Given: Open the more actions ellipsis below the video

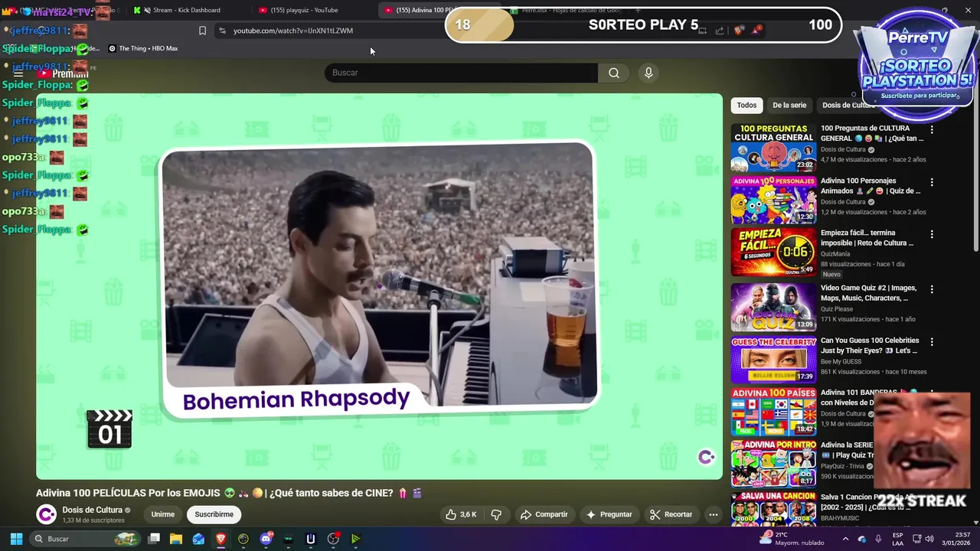Looking at the screenshot, I should click(713, 514).
